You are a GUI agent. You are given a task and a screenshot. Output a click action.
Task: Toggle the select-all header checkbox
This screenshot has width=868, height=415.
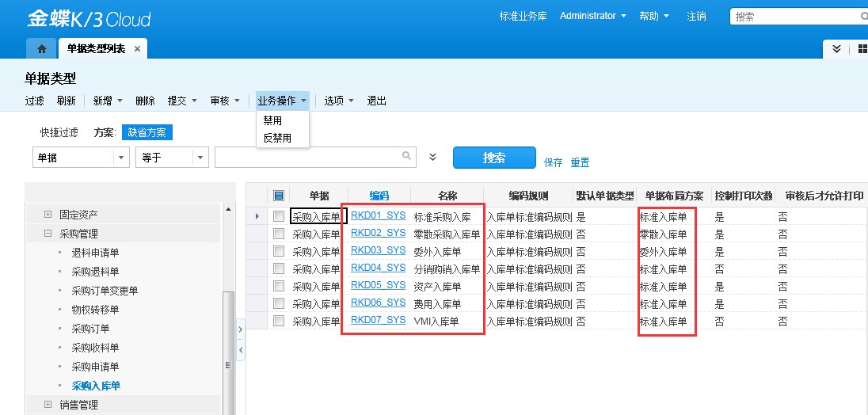click(278, 196)
